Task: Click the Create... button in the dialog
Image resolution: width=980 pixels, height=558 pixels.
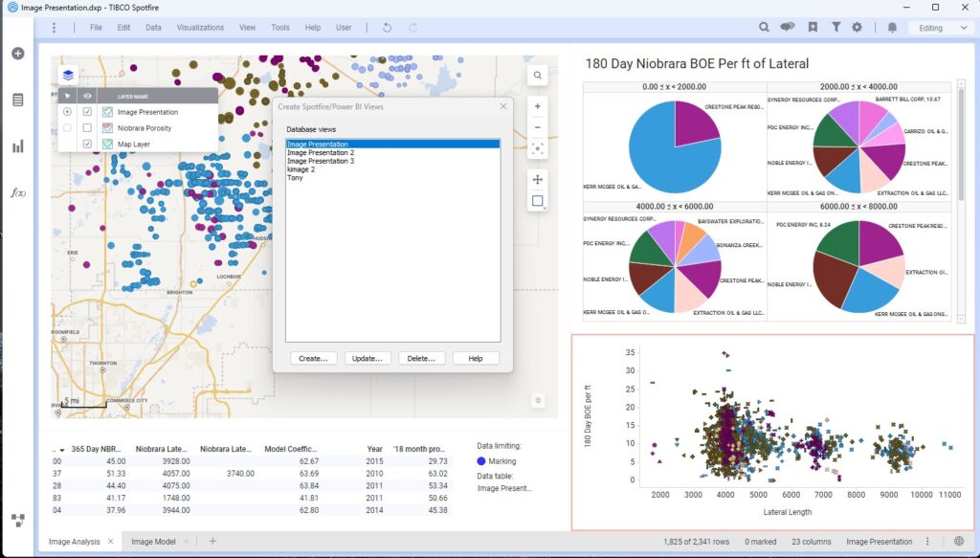Action: click(x=313, y=359)
